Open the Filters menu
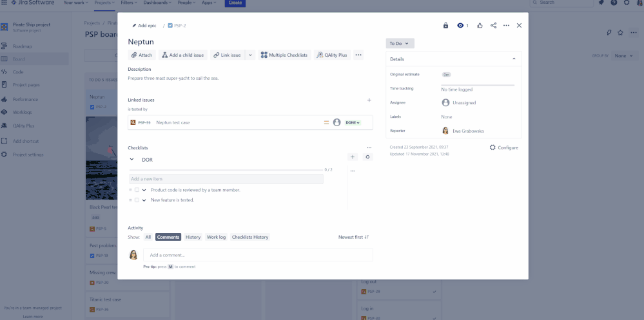Image resolution: width=644 pixels, height=320 pixels. point(129,3)
